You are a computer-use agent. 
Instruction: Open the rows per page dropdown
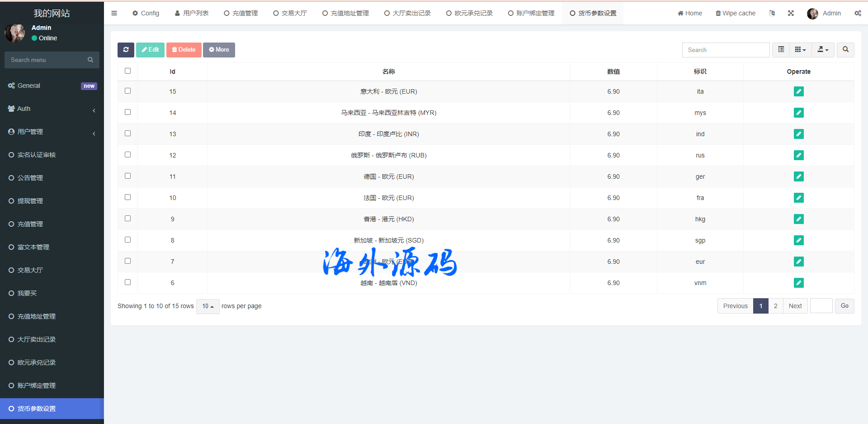tap(208, 306)
